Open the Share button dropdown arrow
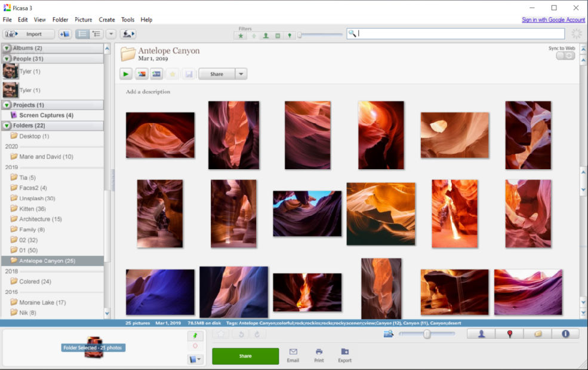 point(241,74)
